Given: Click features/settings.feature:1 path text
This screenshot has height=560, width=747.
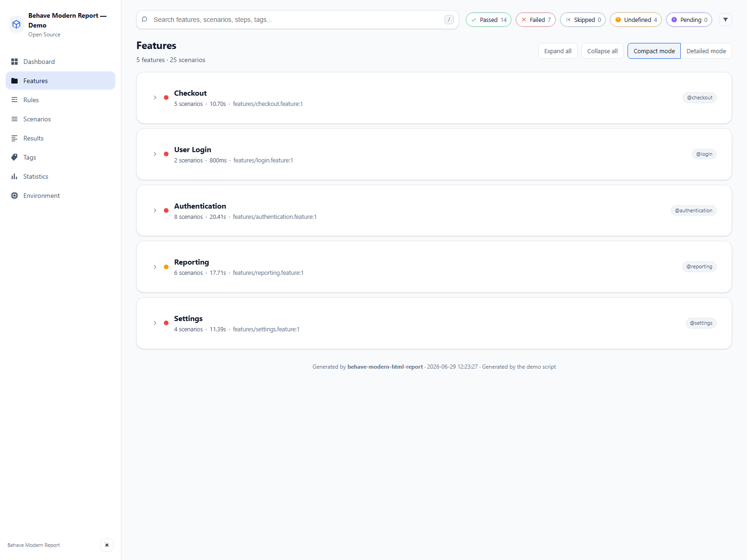Looking at the screenshot, I should [x=266, y=329].
